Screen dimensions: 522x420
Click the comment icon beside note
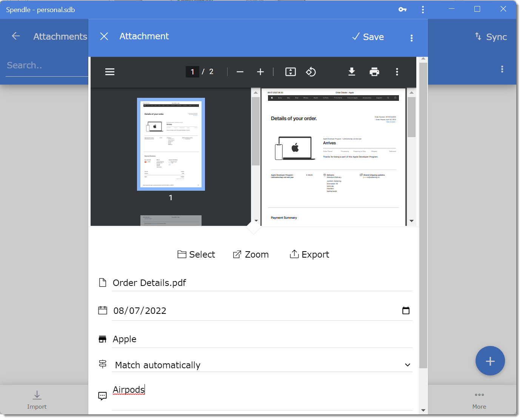pyautogui.click(x=103, y=396)
